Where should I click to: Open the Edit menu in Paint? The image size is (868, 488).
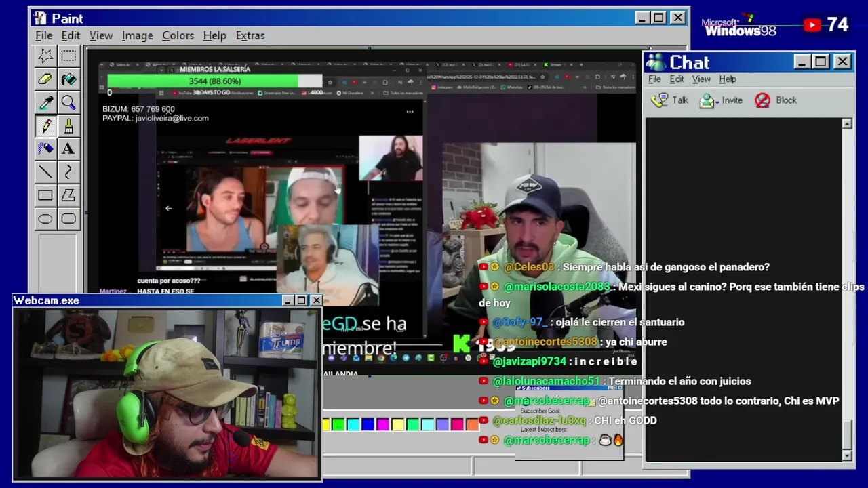click(x=71, y=35)
